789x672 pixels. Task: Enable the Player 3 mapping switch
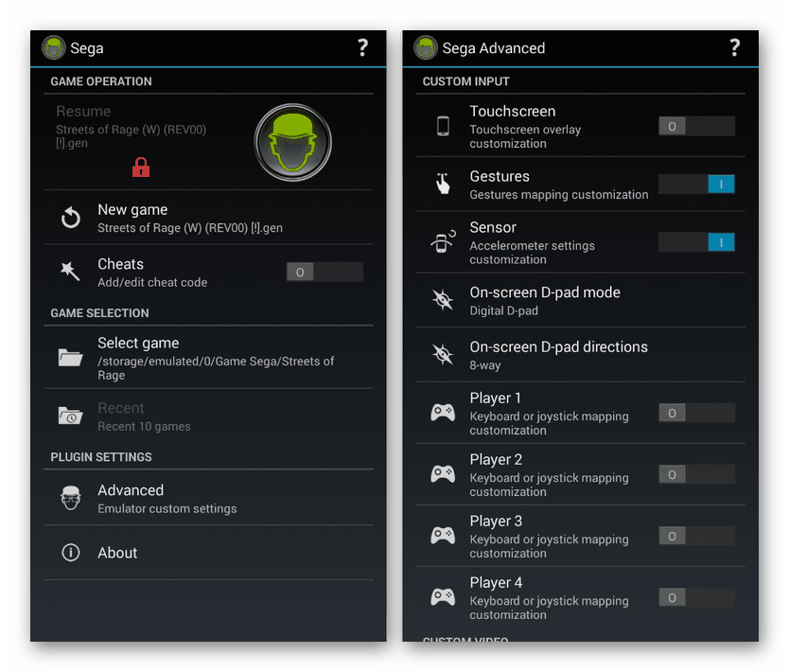(x=697, y=536)
